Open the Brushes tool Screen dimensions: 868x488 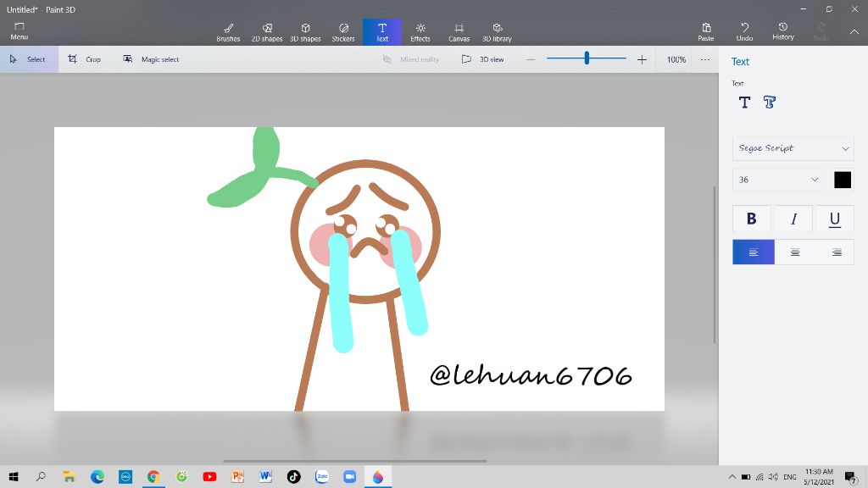pyautogui.click(x=228, y=32)
